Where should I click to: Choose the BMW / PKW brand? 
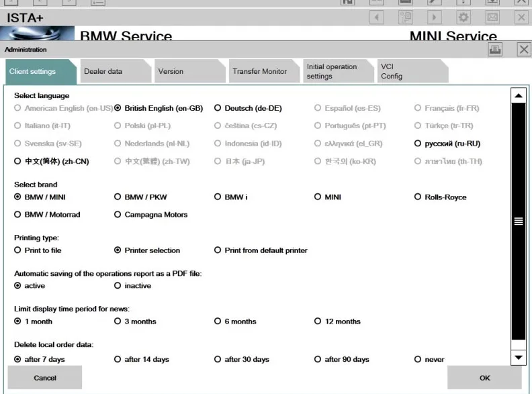click(x=140, y=197)
